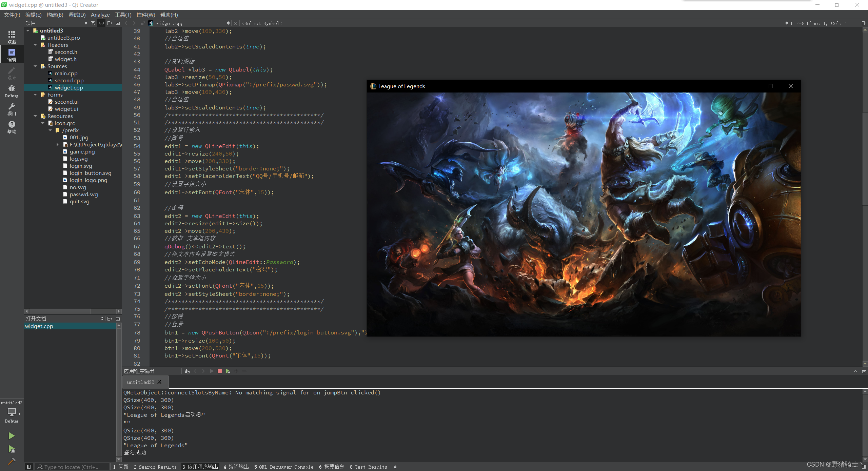Toggle the left sidebar visibility button

pos(29,467)
